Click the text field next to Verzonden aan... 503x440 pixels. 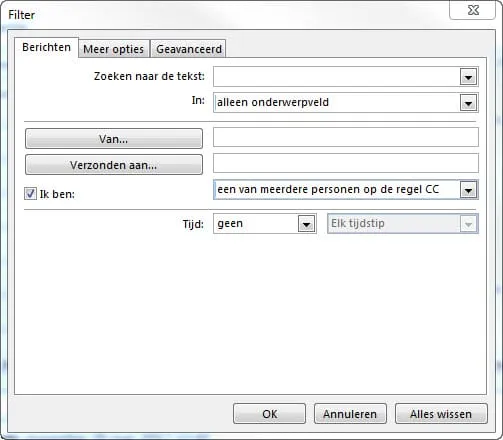346,163
